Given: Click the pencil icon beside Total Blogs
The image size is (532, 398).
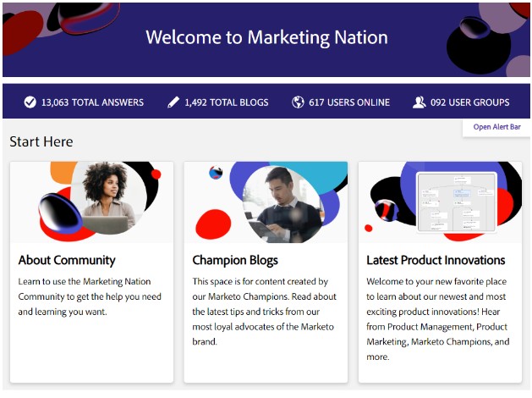Looking at the screenshot, I should 173,102.
